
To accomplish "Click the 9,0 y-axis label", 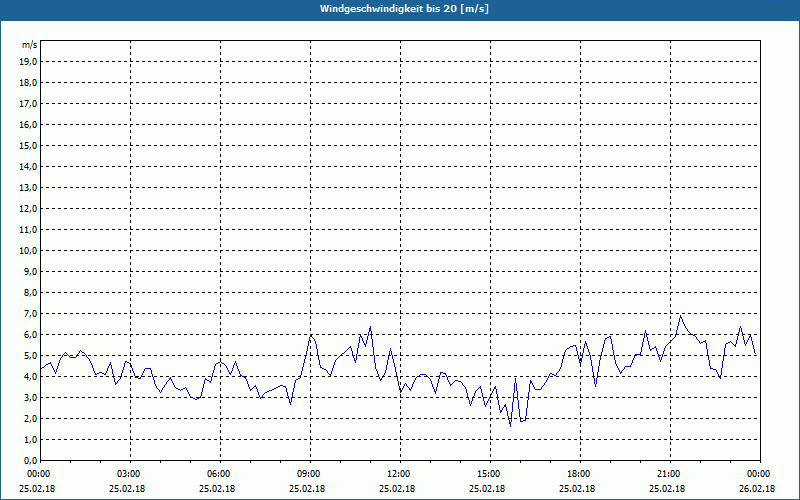I will tap(30, 271).
